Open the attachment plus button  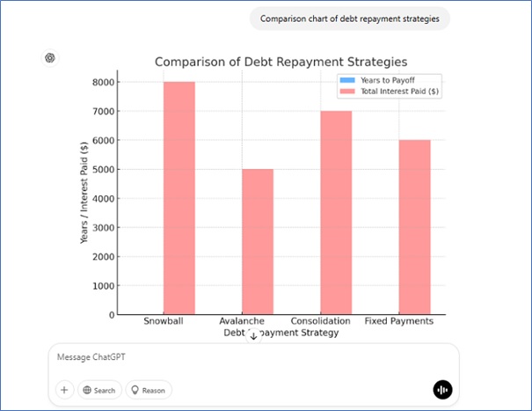point(64,390)
